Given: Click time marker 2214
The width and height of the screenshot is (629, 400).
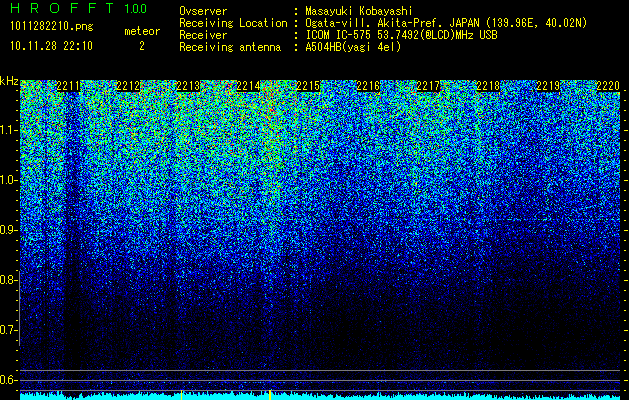Looking at the screenshot, I should click(248, 86).
